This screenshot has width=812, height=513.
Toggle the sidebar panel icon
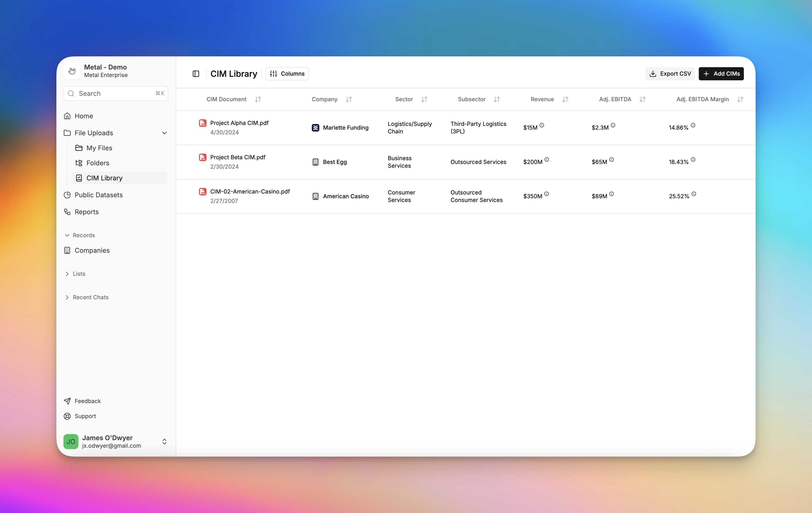196,74
